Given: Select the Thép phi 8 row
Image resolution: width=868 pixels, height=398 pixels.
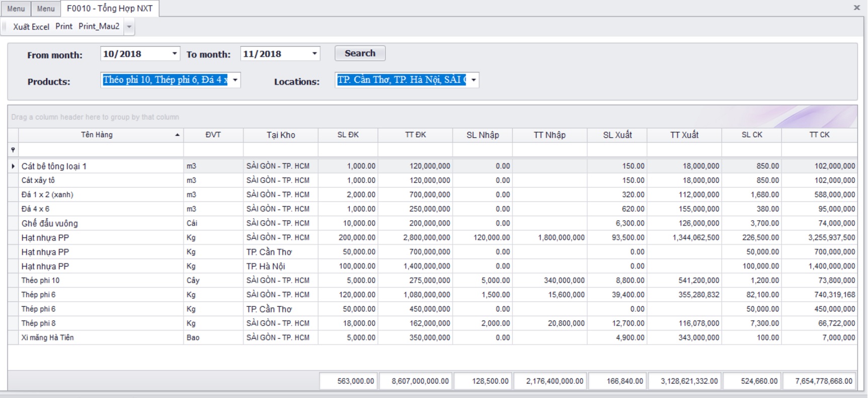Looking at the screenshot, I should click(433, 323).
